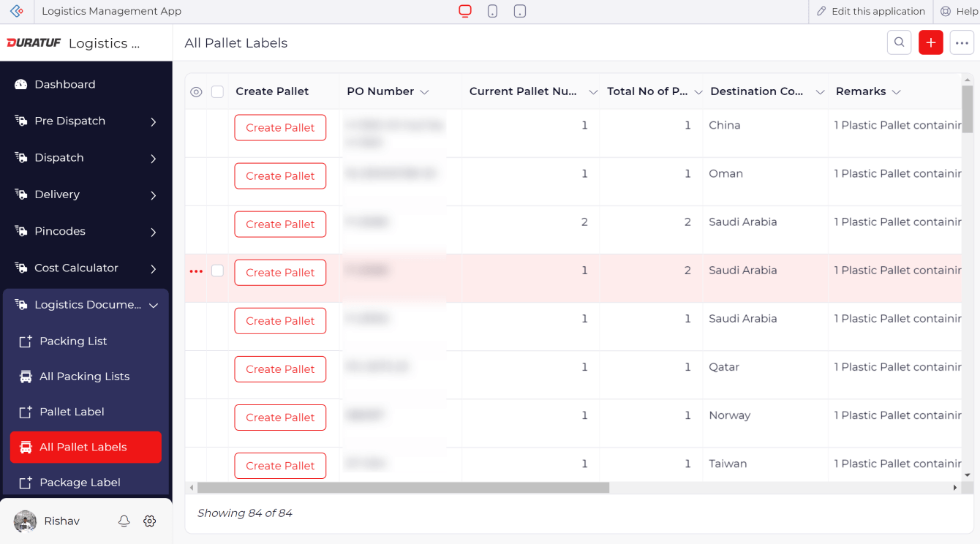Image resolution: width=980 pixels, height=544 pixels.
Task: Select Packing List in sidebar
Action: [x=73, y=341]
